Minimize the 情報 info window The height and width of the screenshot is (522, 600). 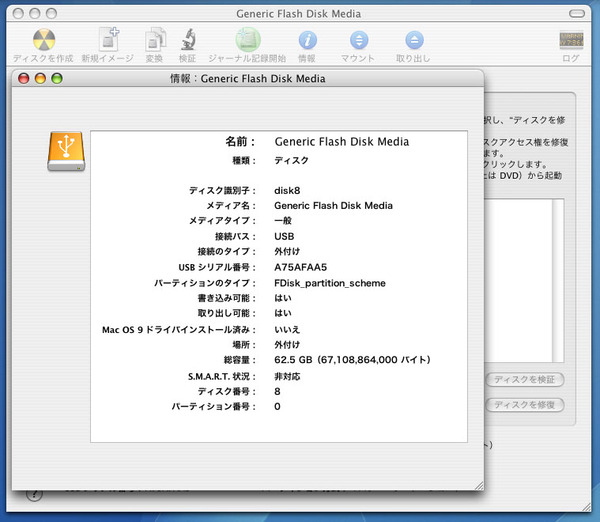[40, 78]
